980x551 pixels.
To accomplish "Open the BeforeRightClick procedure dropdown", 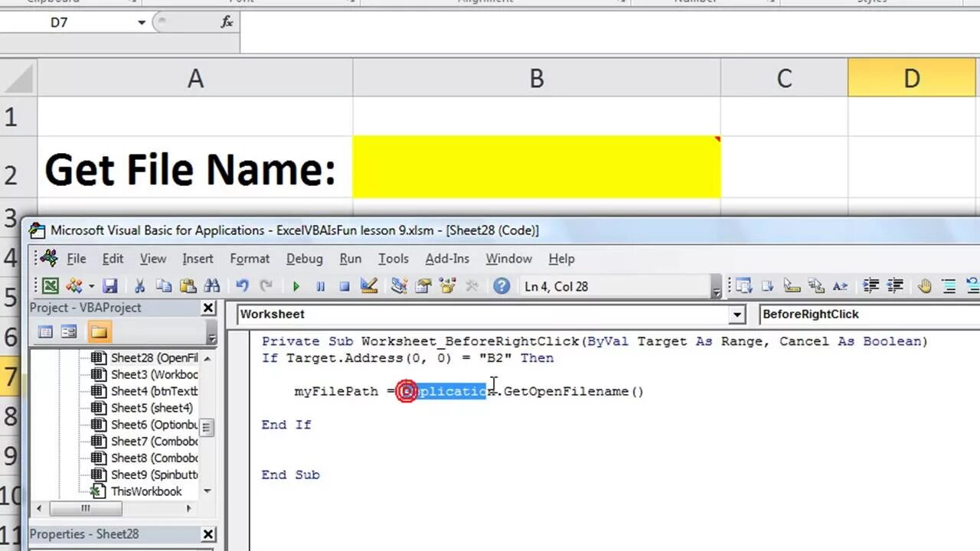I will 870,314.
